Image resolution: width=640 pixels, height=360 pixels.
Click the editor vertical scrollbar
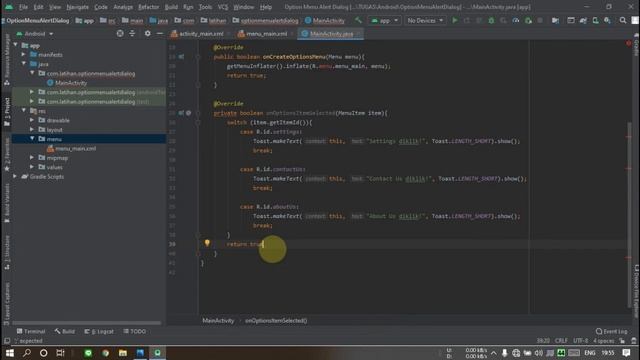coord(629,214)
